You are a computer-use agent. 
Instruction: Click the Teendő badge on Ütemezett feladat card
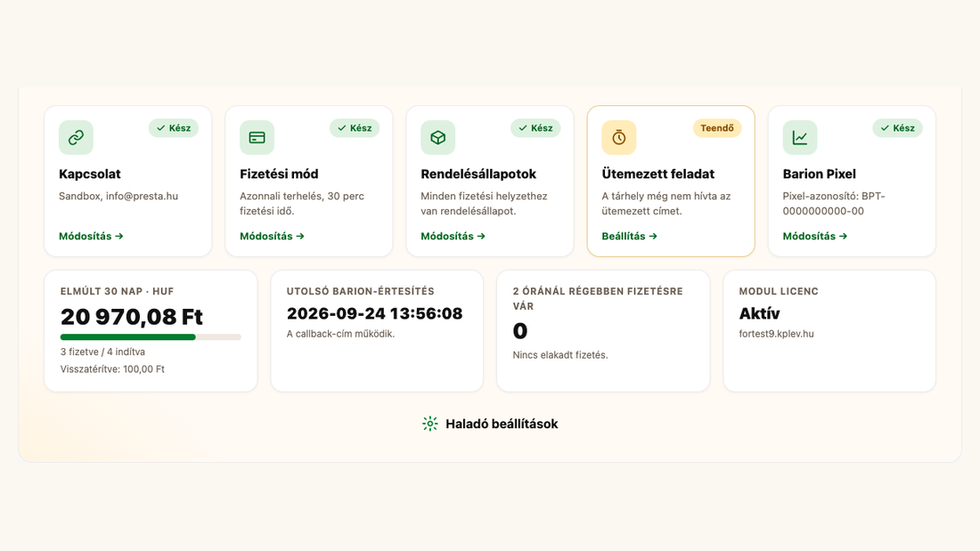[717, 128]
